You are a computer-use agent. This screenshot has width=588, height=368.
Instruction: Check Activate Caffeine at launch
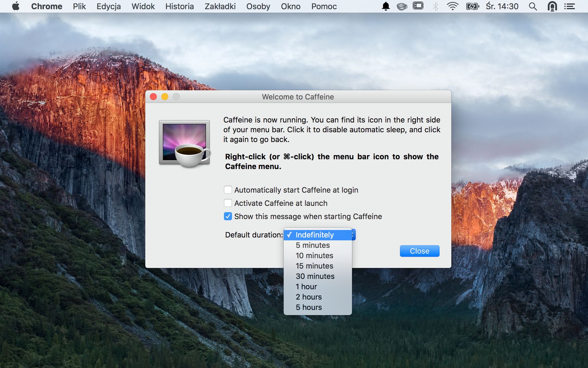[x=228, y=203]
